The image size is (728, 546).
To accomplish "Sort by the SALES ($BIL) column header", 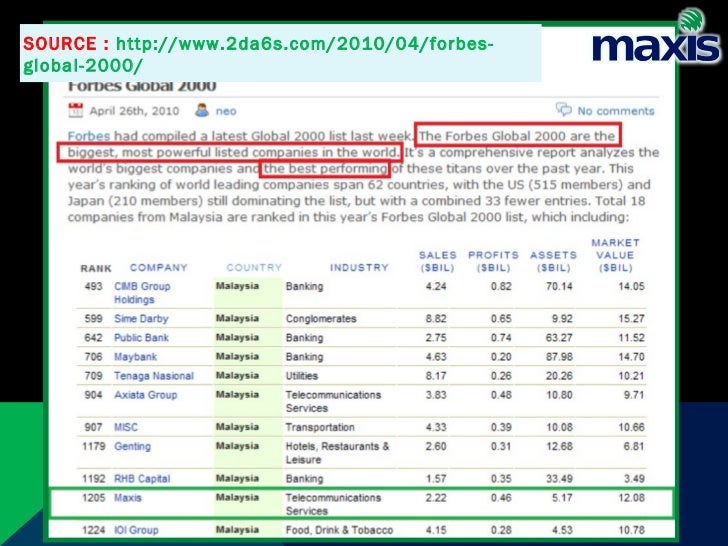I will click(437, 261).
